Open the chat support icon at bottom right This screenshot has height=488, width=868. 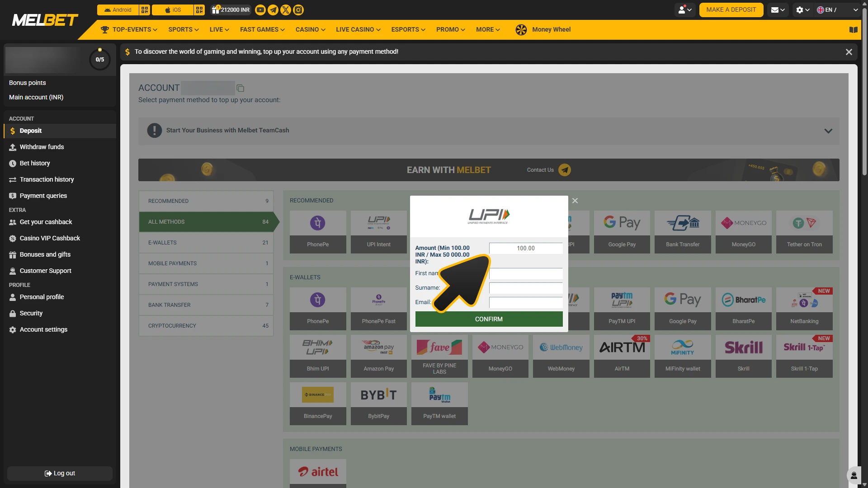point(854,475)
